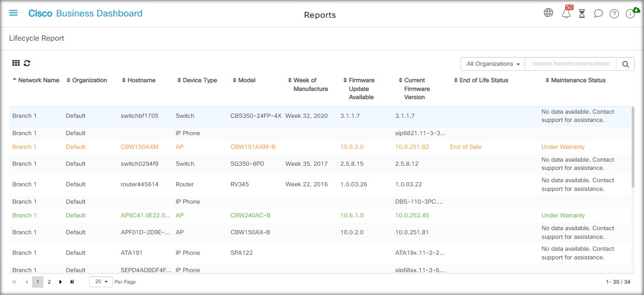Click current firmware 10.0.251.81
Viewport: 644px width, 295px height.
412,232
